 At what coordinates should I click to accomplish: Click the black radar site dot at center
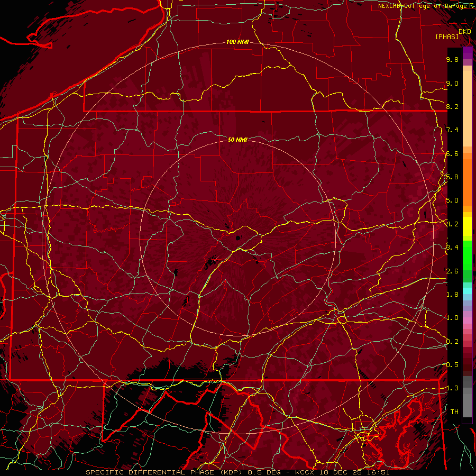238,237
